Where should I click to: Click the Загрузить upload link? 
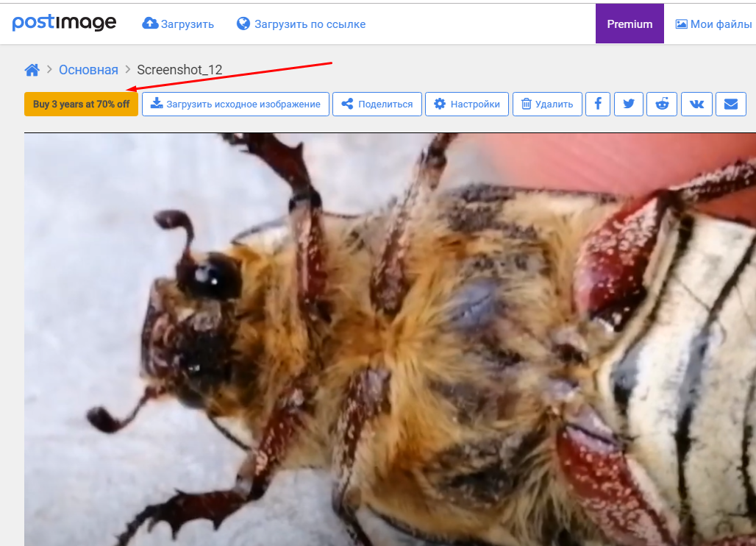tap(178, 24)
